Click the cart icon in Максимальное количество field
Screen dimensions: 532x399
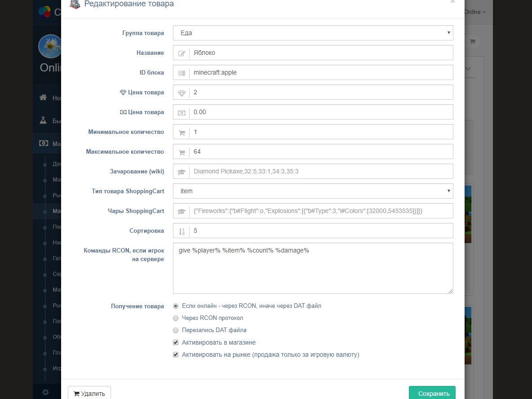(x=182, y=152)
